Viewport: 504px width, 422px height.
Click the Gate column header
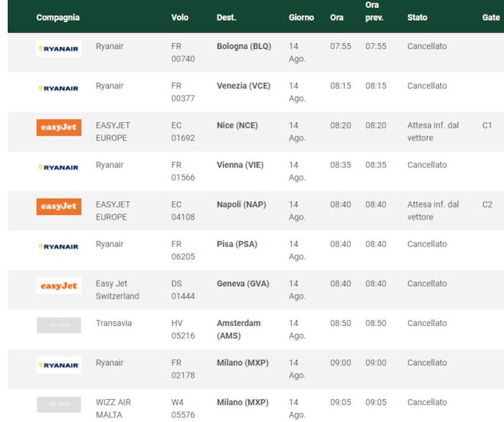(x=491, y=17)
